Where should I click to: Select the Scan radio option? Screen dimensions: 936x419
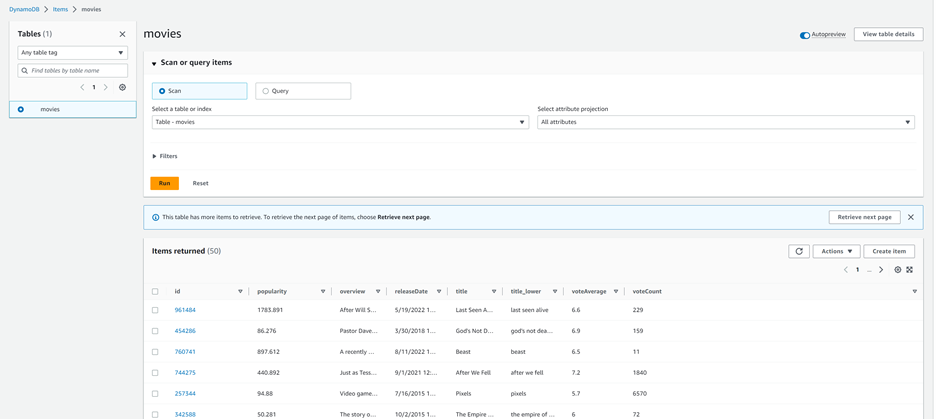pyautogui.click(x=162, y=91)
